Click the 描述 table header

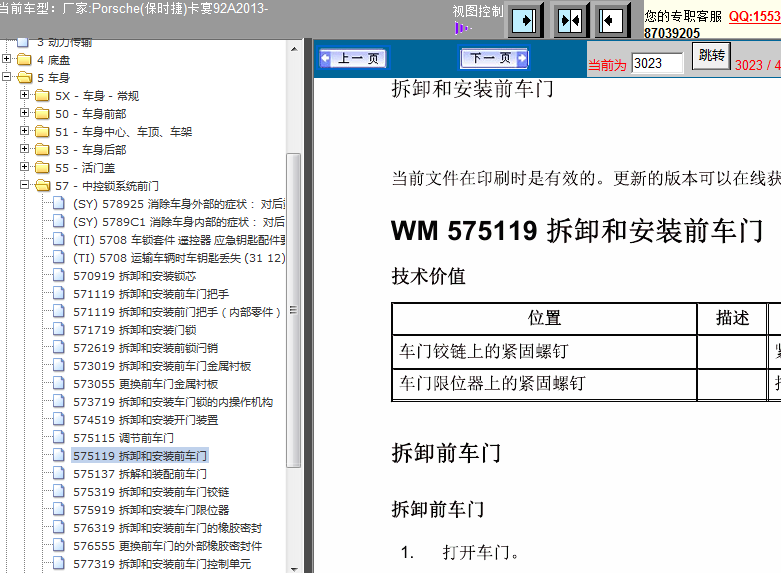[x=732, y=318]
